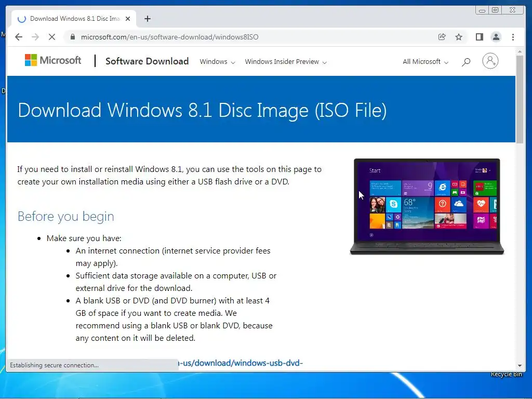The height and width of the screenshot is (399, 532).
Task: Click the page vertical scrollbar thumb
Action: coord(520,99)
